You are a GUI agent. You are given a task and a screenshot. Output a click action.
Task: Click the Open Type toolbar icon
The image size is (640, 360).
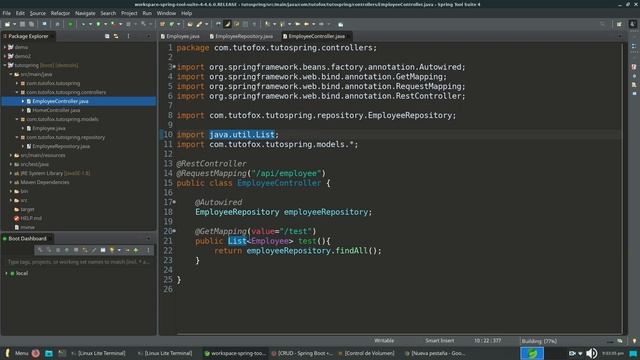tap(190, 24)
